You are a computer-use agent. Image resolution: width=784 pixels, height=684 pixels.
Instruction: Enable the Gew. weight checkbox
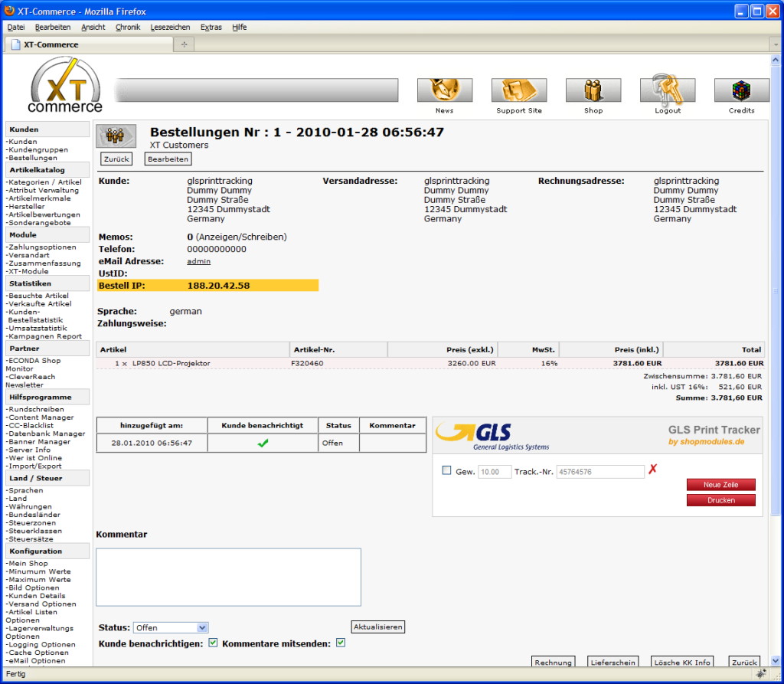click(448, 471)
